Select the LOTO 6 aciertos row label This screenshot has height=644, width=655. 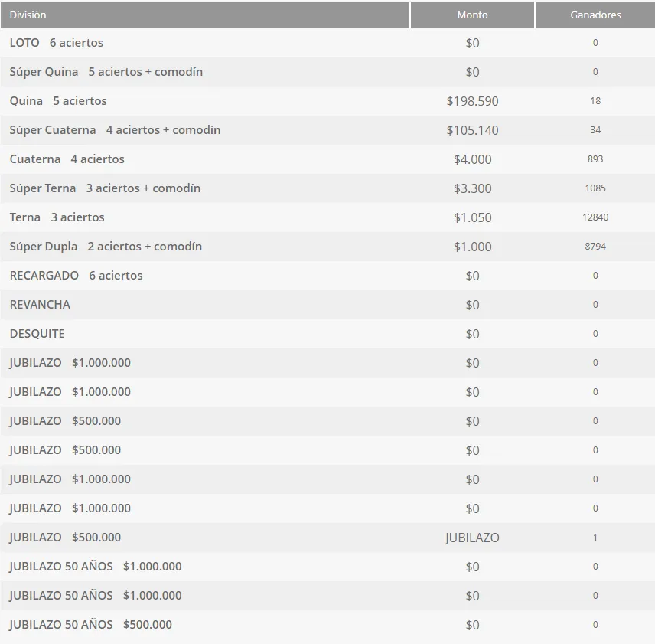pyautogui.click(x=57, y=43)
